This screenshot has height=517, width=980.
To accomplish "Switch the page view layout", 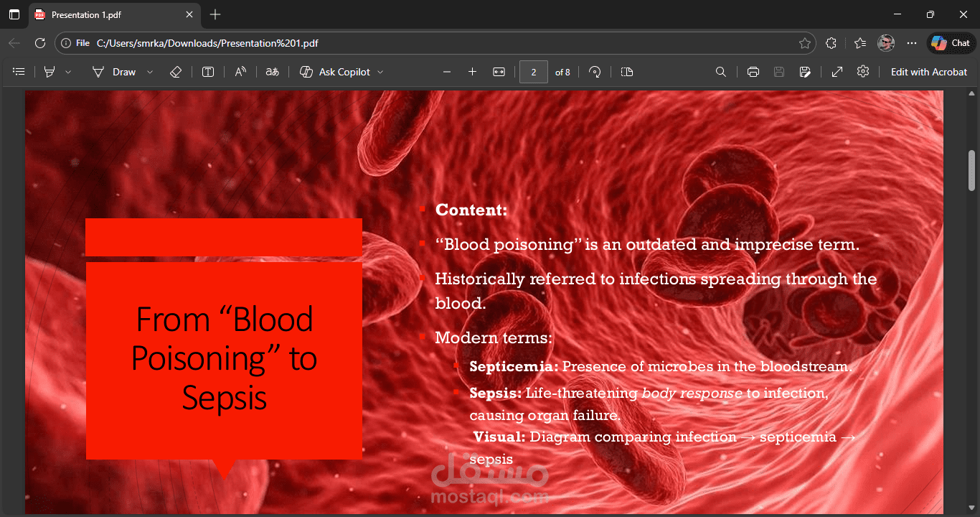I will [x=627, y=72].
